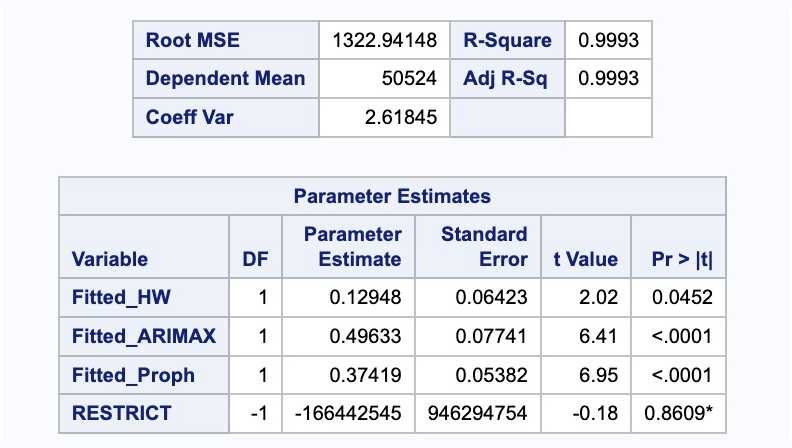Select the Root MSE value 1322.94148
Viewport: 792px width, 448px height.
point(386,41)
